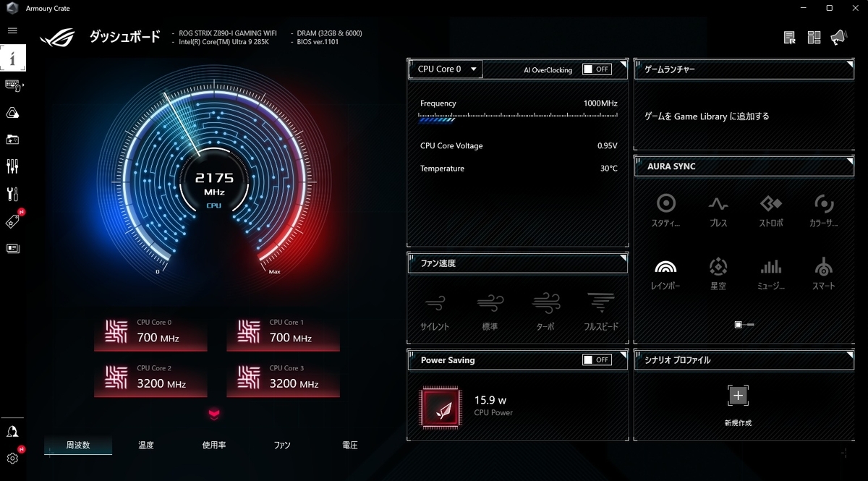Click the report list icon in header
Viewport: 868px width, 481px height.
[x=790, y=38]
